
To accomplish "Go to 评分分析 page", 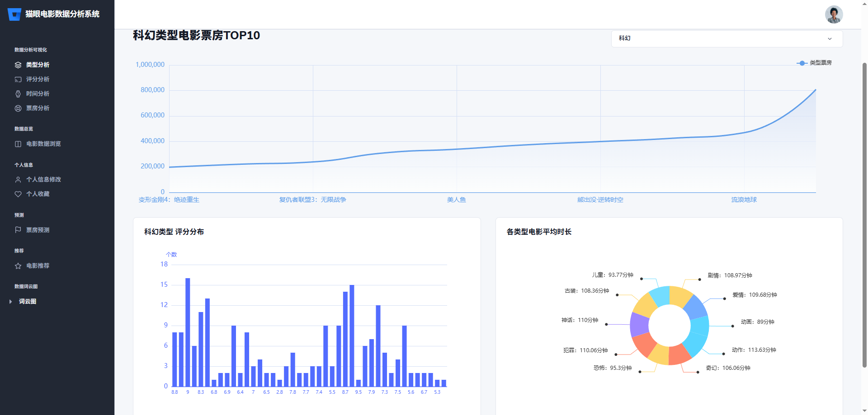I will (38, 79).
